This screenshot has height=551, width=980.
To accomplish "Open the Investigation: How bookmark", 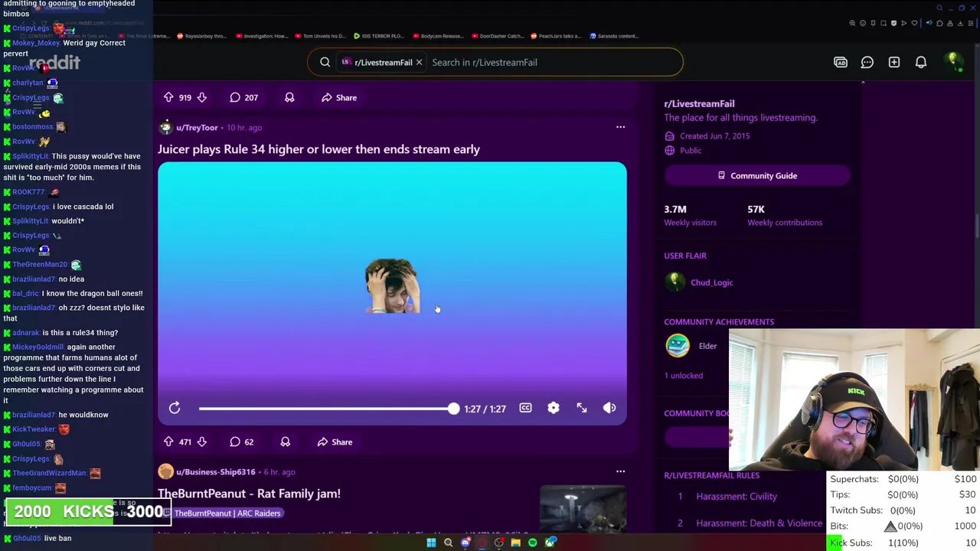I will [262, 36].
